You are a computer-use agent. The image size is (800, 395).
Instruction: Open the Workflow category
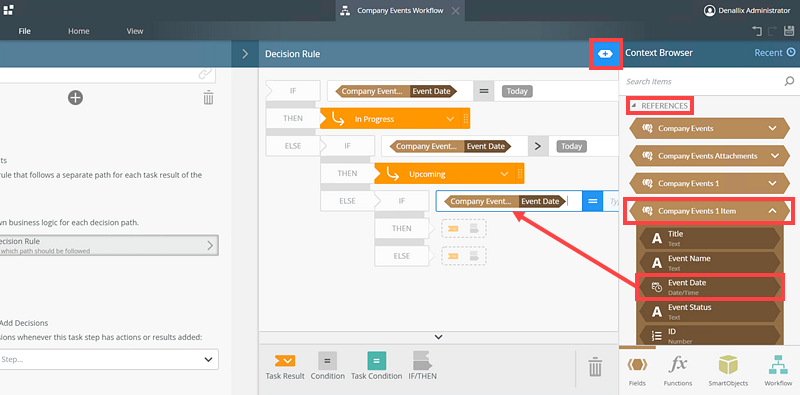tap(778, 372)
